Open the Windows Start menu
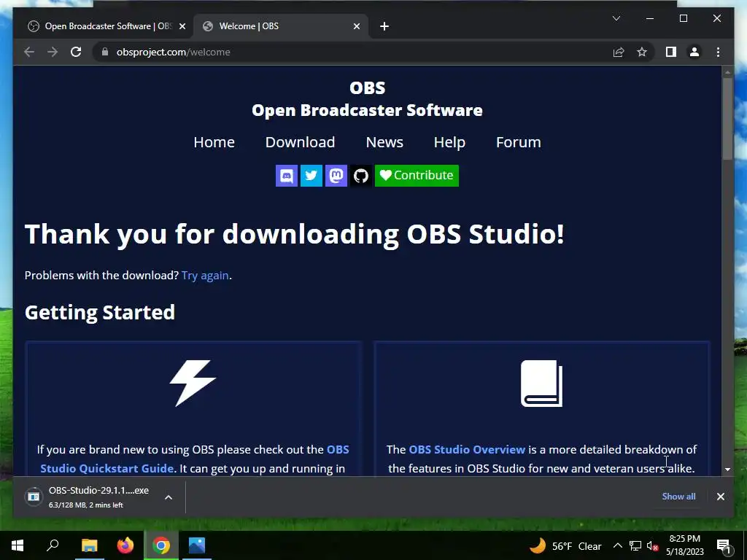 pyautogui.click(x=18, y=545)
